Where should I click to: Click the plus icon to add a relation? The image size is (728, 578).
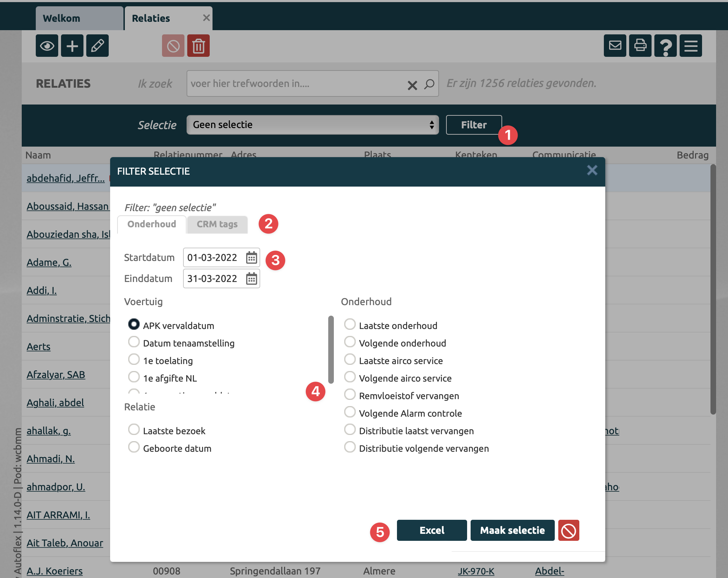click(72, 46)
